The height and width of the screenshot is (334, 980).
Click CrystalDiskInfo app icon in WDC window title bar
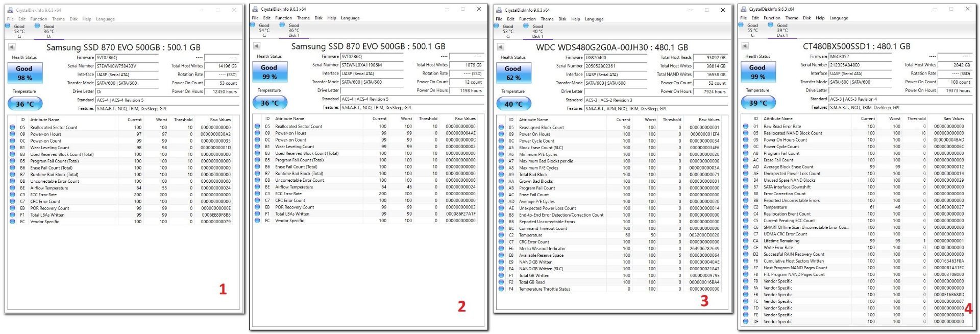[x=499, y=10]
